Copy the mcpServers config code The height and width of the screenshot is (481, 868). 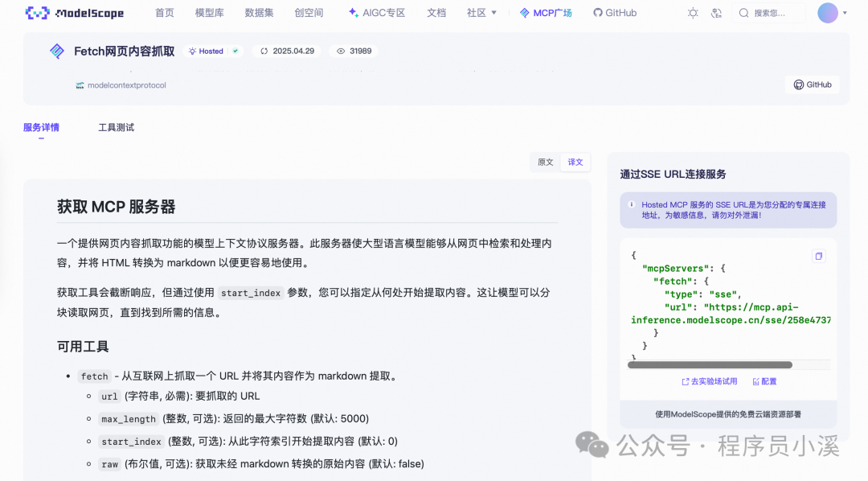tap(819, 256)
